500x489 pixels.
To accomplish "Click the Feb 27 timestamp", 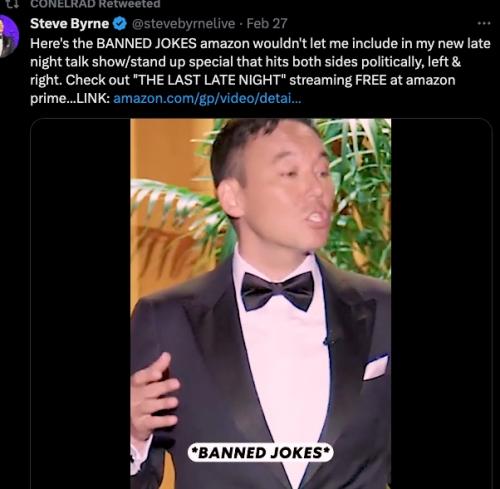I will point(267,24).
